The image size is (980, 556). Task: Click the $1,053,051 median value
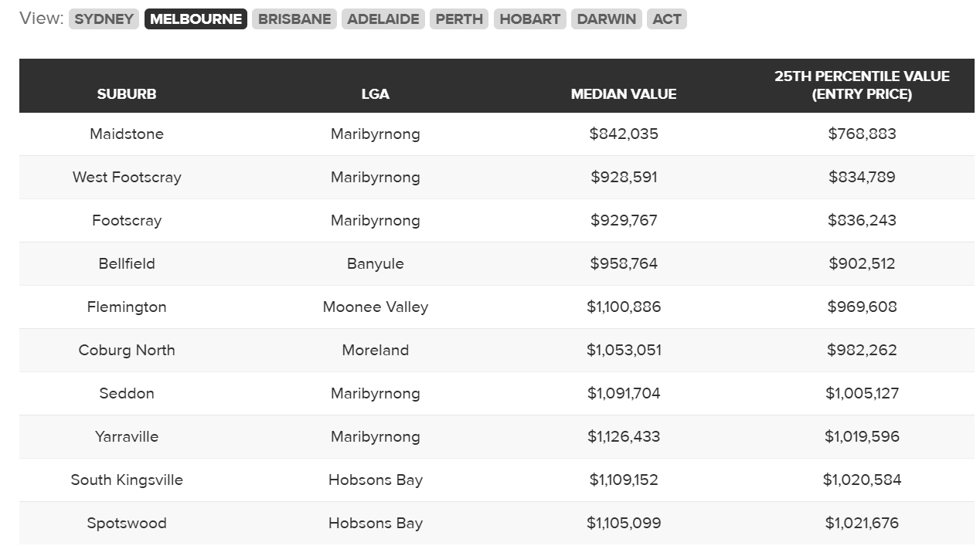(624, 350)
